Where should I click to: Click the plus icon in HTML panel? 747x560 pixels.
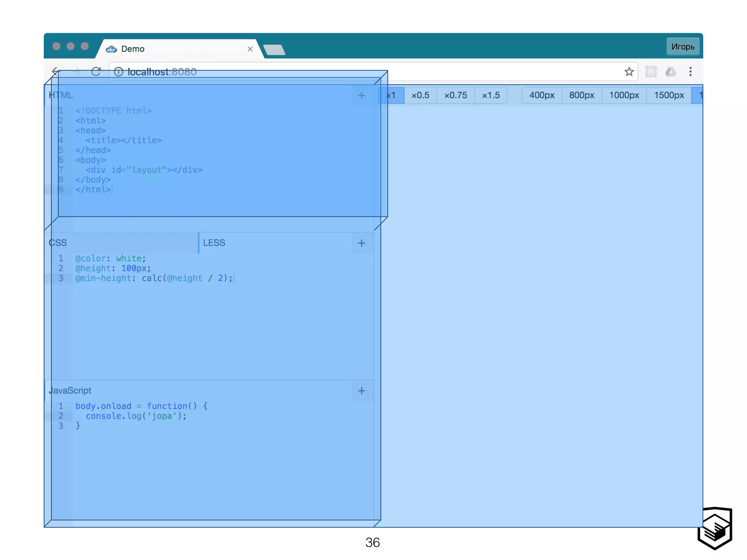pos(361,96)
